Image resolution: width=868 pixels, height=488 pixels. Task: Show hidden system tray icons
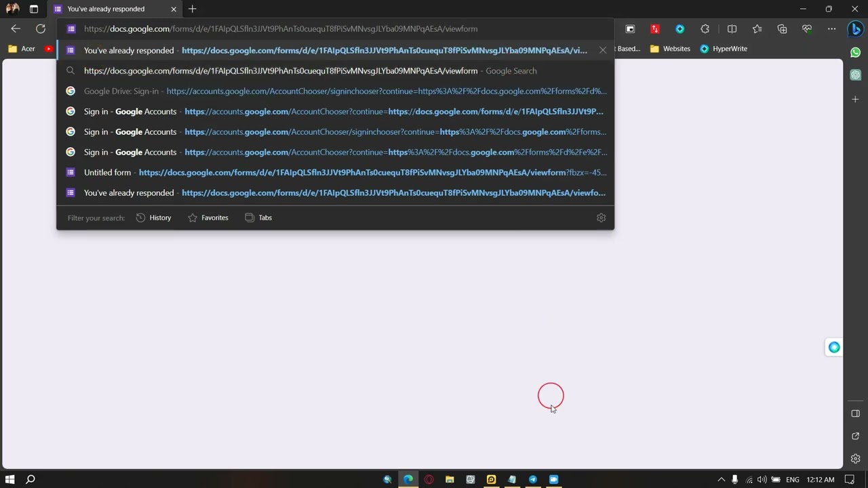pos(722,479)
